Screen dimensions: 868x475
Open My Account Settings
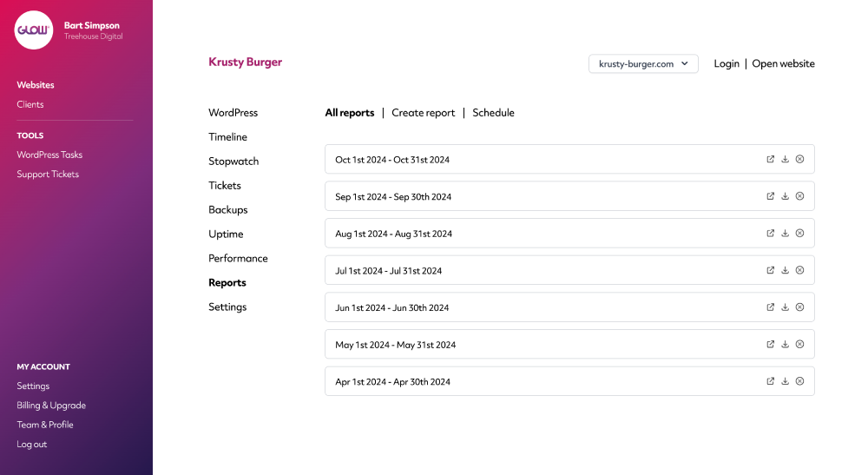pyautogui.click(x=33, y=386)
